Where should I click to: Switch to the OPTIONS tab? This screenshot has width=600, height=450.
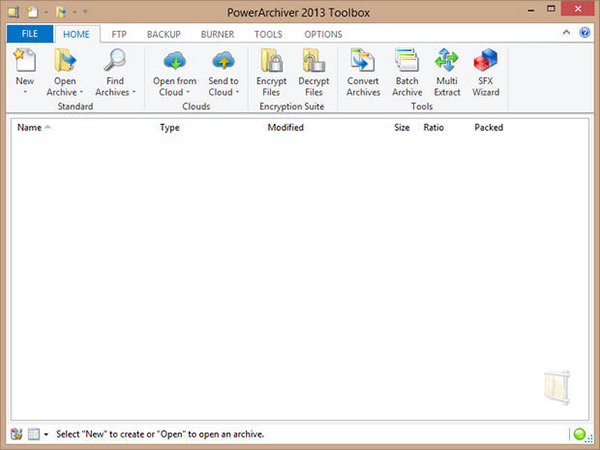point(323,34)
